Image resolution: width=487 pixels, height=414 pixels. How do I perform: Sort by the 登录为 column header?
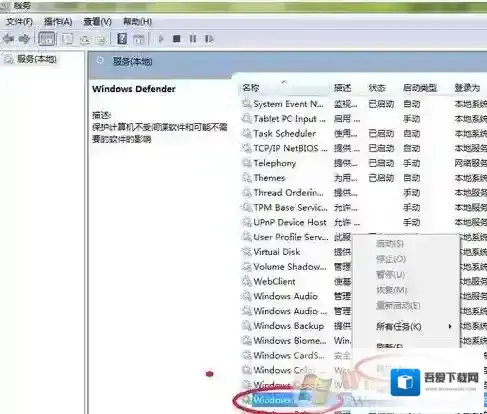click(x=467, y=88)
